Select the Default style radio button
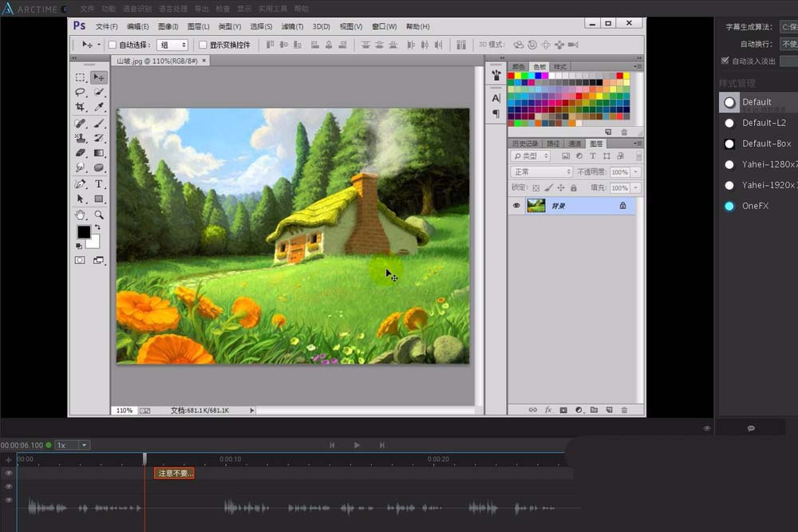Viewport: 798px width, 532px height. click(729, 102)
